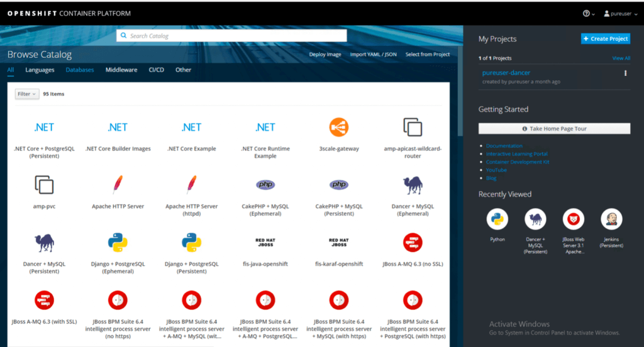Click Take Home Page Tour button
Image resolution: width=644 pixels, height=347 pixels.
(x=555, y=128)
